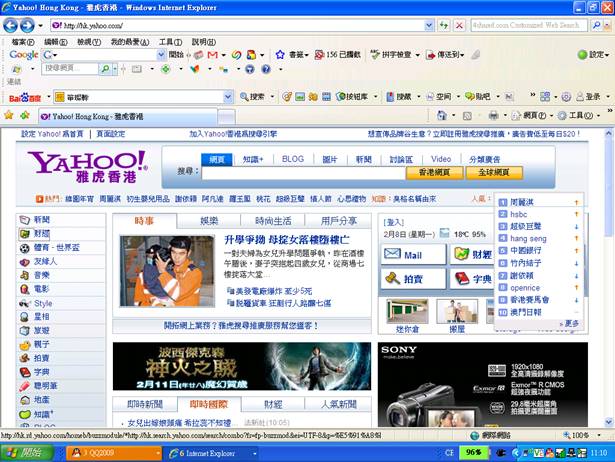The image size is (615, 462).
Task: Click the IE Print icon
Action: pyautogui.click(x=493, y=115)
